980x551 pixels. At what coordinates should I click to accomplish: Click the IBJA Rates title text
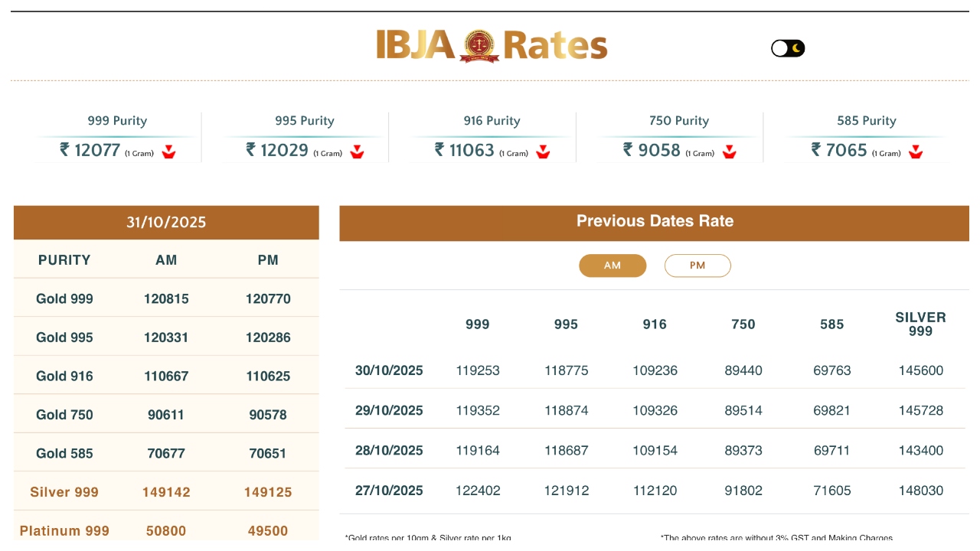pos(555,46)
